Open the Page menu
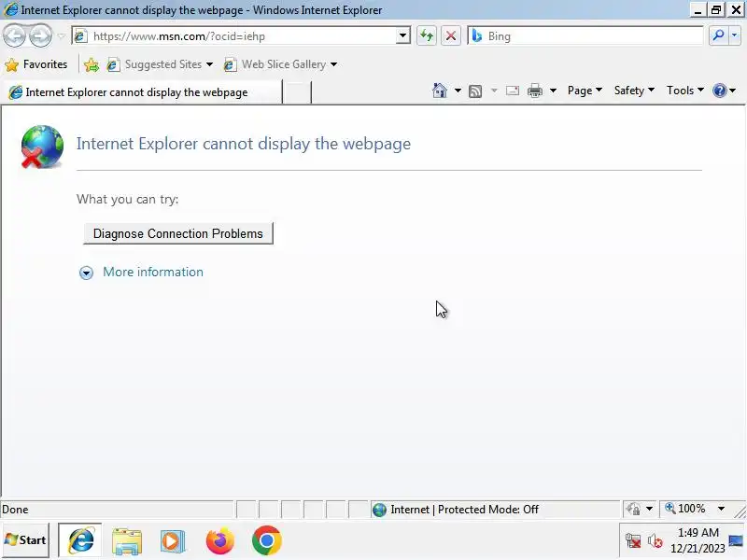This screenshot has height=560, width=747. tap(585, 90)
